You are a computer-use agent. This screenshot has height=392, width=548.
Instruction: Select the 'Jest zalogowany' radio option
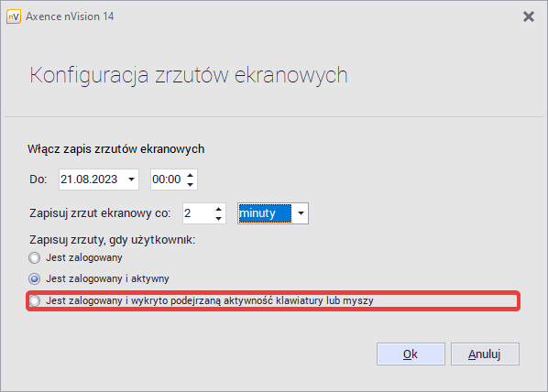pyautogui.click(x=34, y=258)
